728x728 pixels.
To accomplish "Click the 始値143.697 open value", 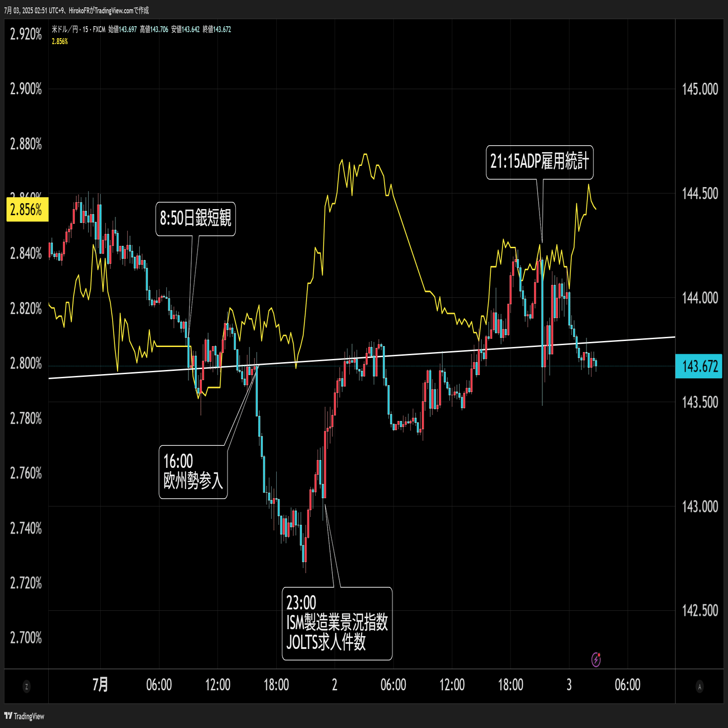I will [122, 29].
